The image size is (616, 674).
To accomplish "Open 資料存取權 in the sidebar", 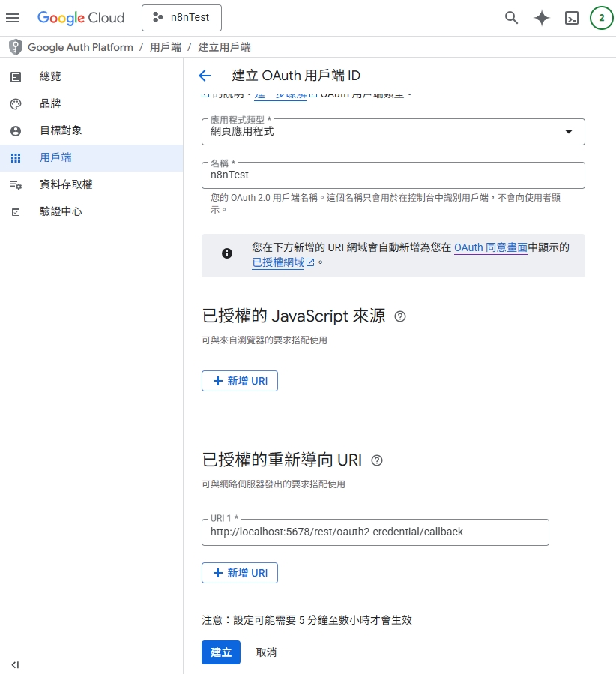I will 91,185.
